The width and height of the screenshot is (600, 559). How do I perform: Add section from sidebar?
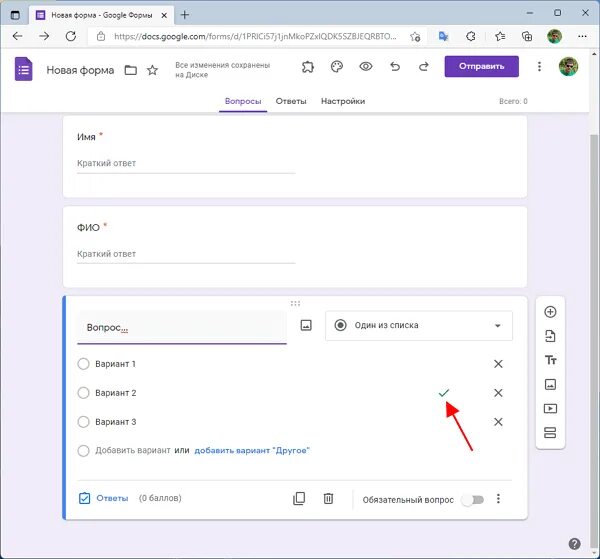[550, 433]
